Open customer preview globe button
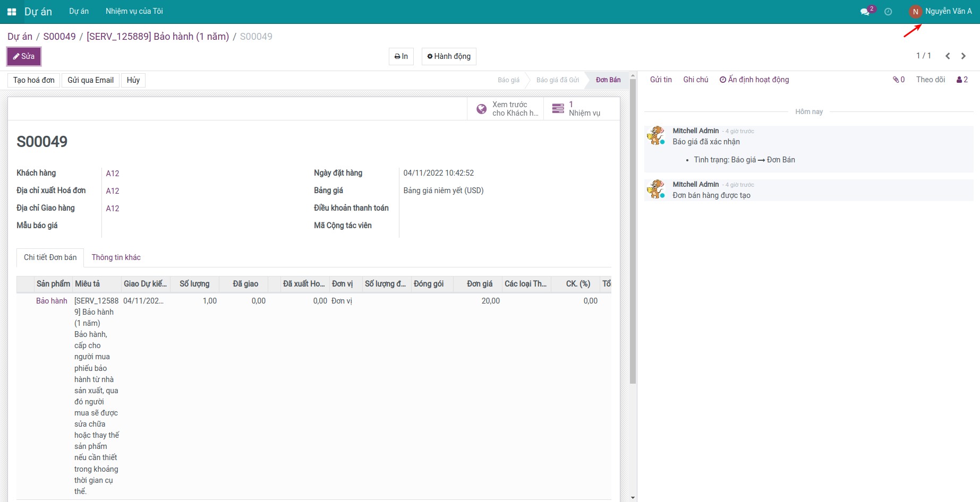980x502 pixels. pyautogui.click(x=506, y=109)
